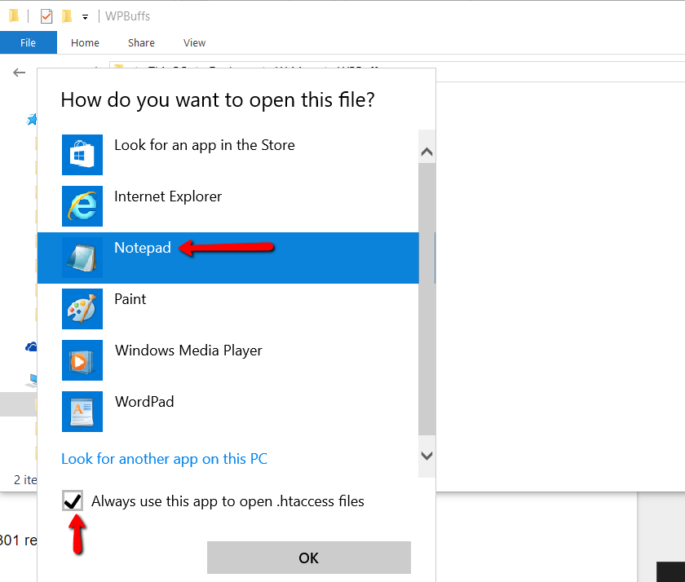Click the app list scrollbar thumb

427,300
